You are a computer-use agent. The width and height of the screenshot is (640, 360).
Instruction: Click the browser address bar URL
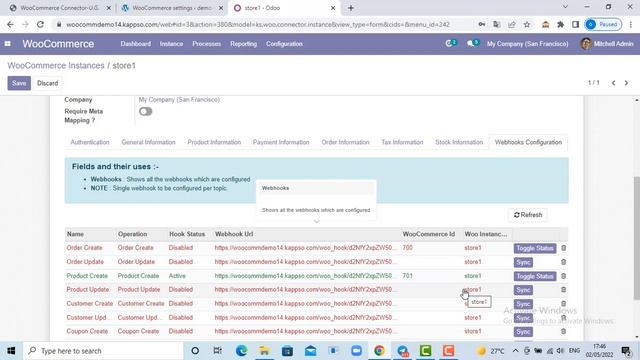[258, 24]
